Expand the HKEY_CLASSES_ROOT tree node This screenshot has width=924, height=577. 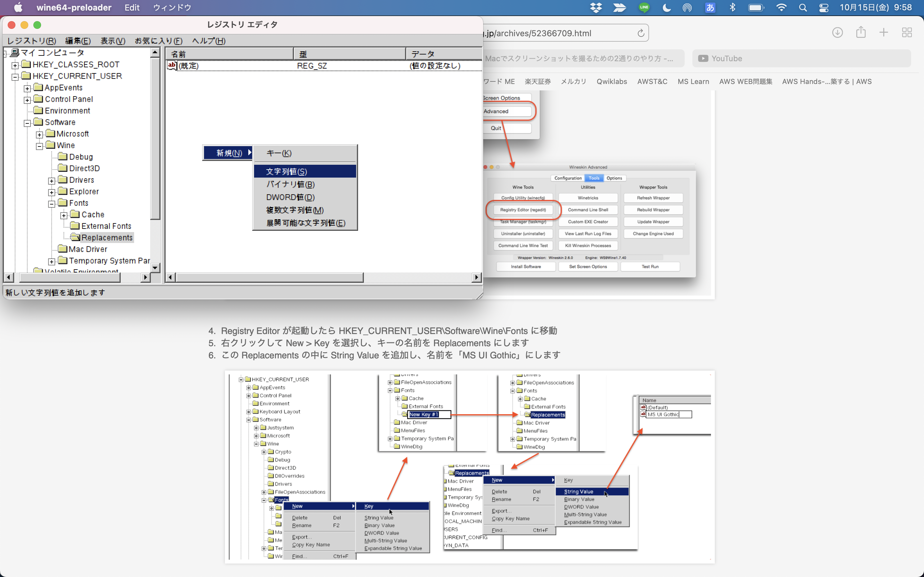(x=15, y=65)
